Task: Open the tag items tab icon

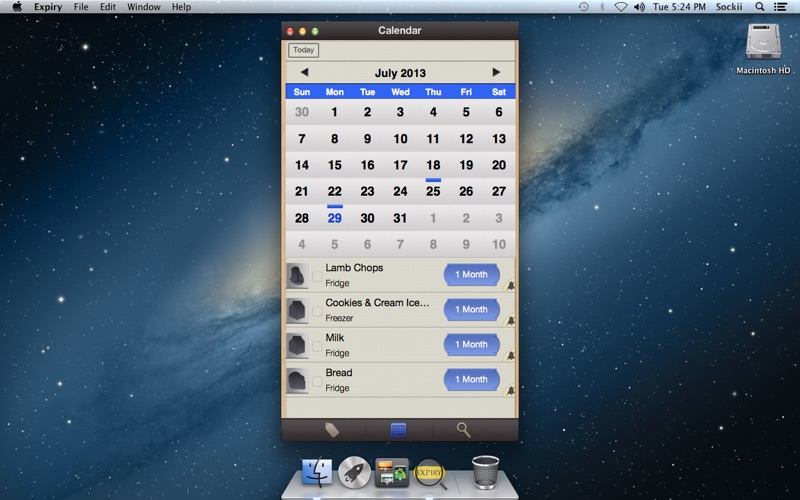Action: pyautogui.click(x=332, y=430)
